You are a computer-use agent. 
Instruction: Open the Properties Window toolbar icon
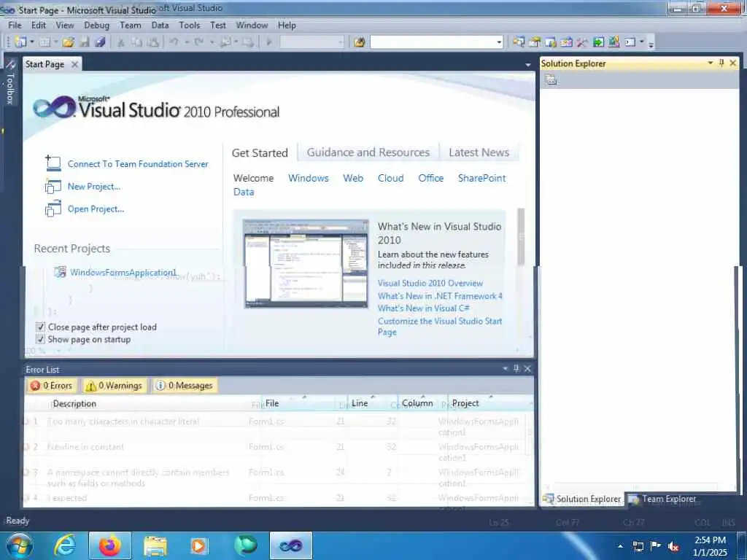click(x=535, y=42)
